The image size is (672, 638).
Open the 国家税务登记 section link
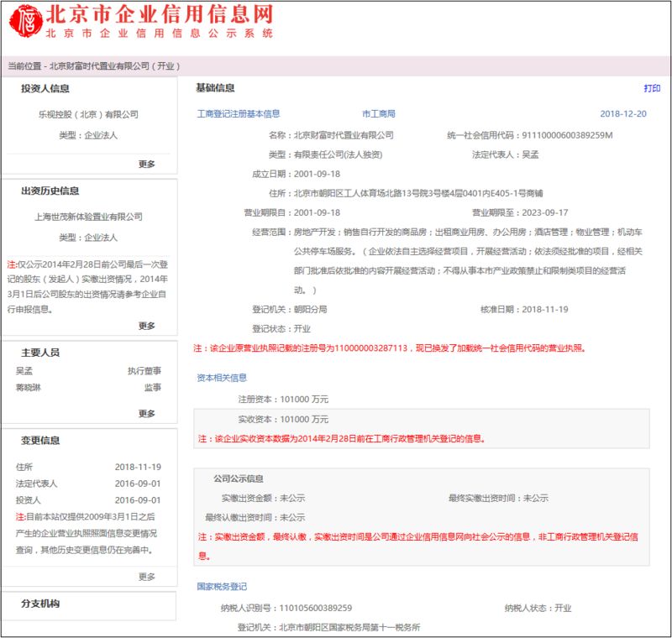[222, 587]
